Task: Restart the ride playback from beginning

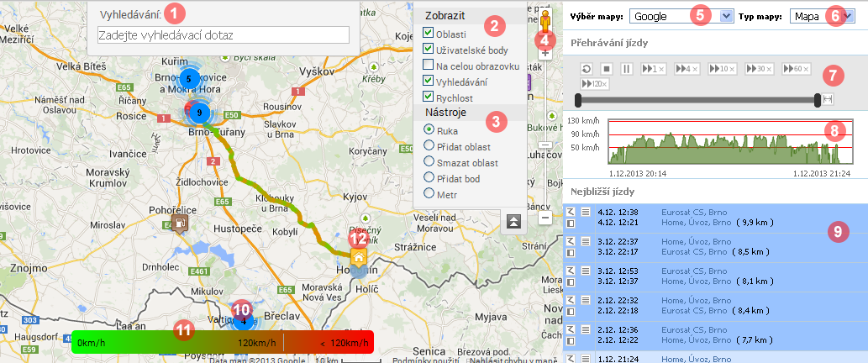Action: (x=587, y=69)
